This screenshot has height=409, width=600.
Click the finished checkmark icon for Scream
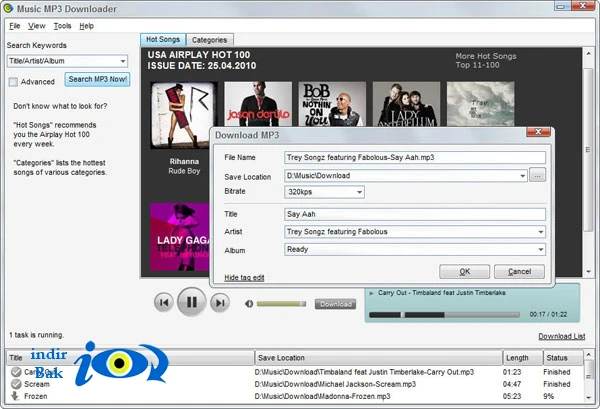pos(16,384)
